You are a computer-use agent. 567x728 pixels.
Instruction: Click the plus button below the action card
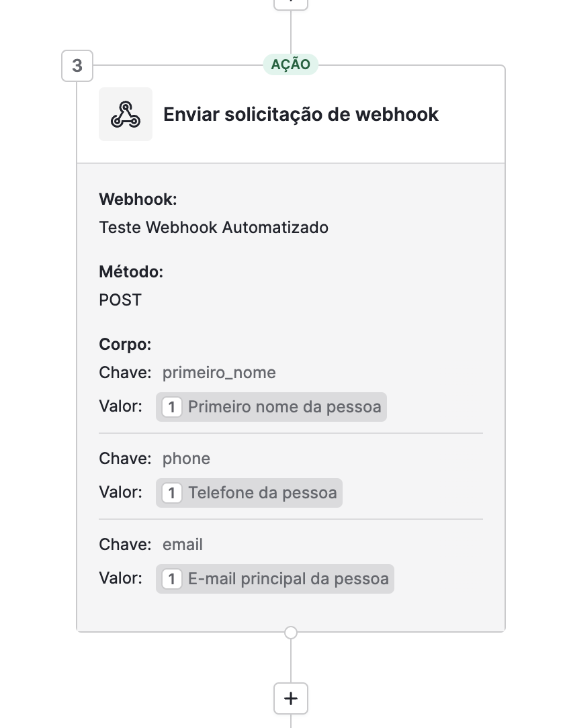[x=291, y=698]
